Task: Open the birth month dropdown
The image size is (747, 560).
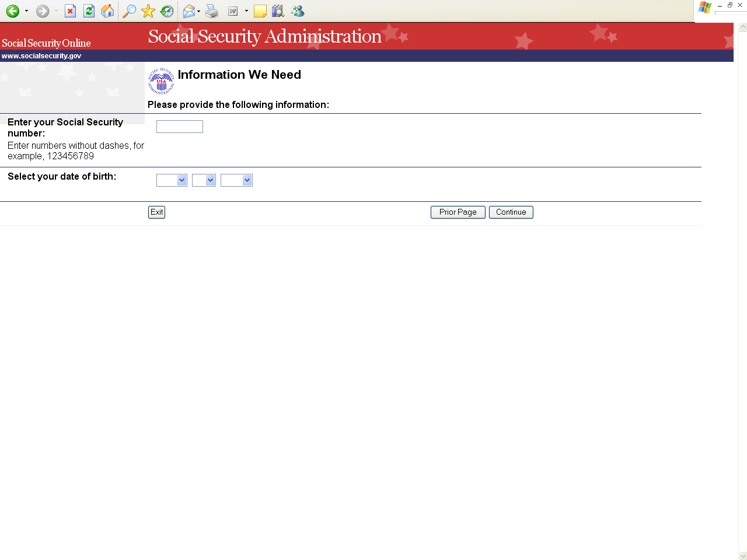Action: (x=172, y=180)
